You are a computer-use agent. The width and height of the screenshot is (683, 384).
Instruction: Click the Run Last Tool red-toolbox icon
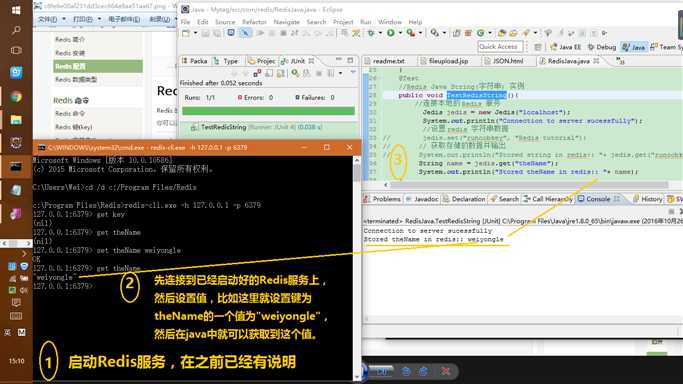410,33
